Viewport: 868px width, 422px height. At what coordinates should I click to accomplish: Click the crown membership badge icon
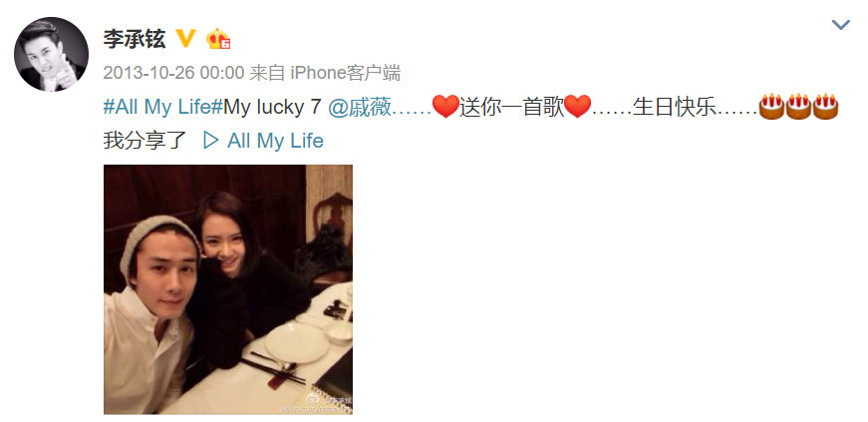click(218, 39)
